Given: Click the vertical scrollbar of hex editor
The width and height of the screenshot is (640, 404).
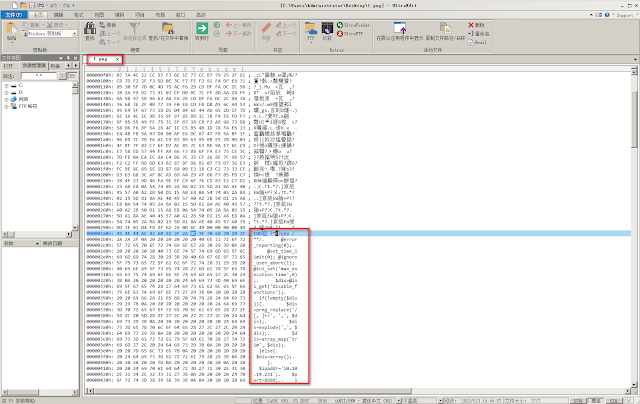Looking at the screenshot, I should click(634, 229).
